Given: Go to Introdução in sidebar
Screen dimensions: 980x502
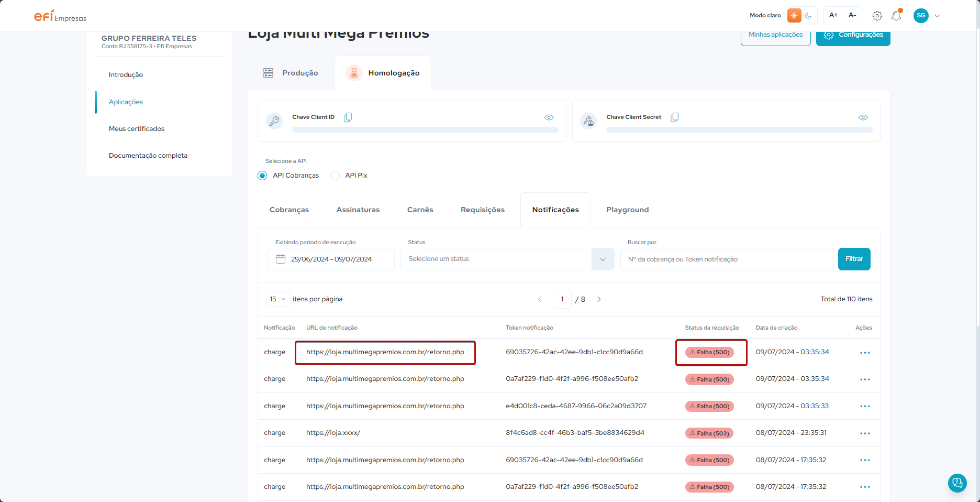Looking at the screenshot, I should pyautogui.click(x=126, y=75).
